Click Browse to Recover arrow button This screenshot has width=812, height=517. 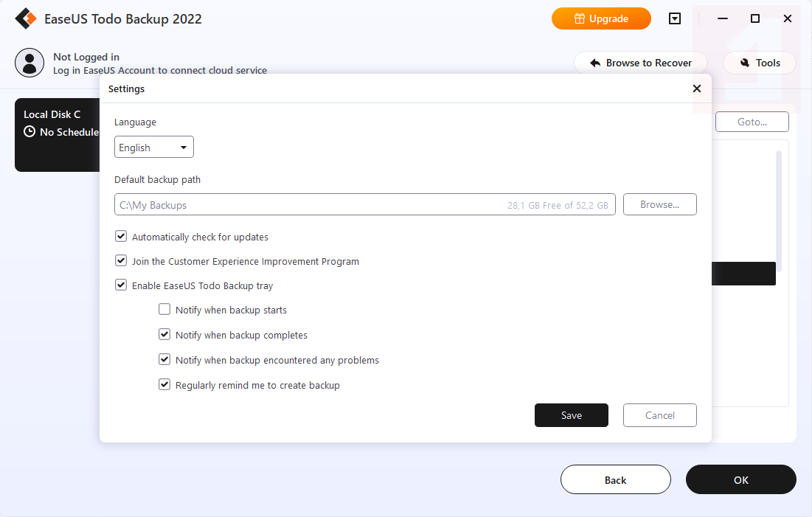(x=640, y=63)
